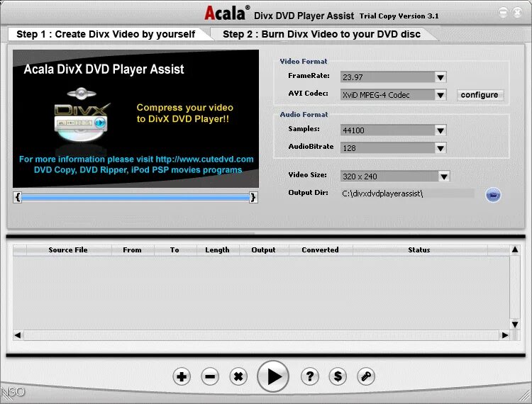Click the Length column header

(x=218, y=250)
